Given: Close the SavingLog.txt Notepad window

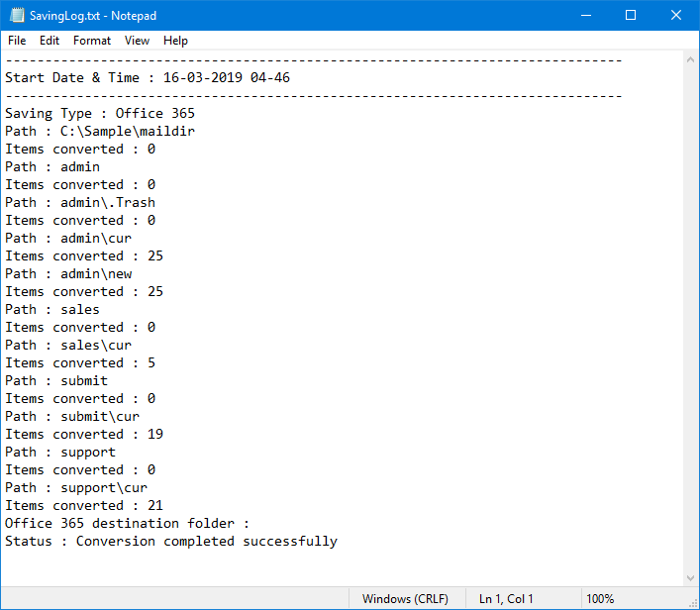Looking at the screenshot, I should 676,15.
